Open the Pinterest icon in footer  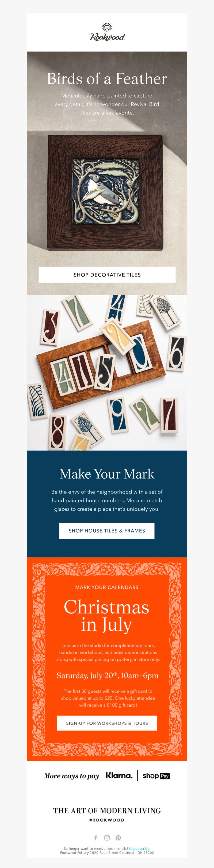[118, 838]
